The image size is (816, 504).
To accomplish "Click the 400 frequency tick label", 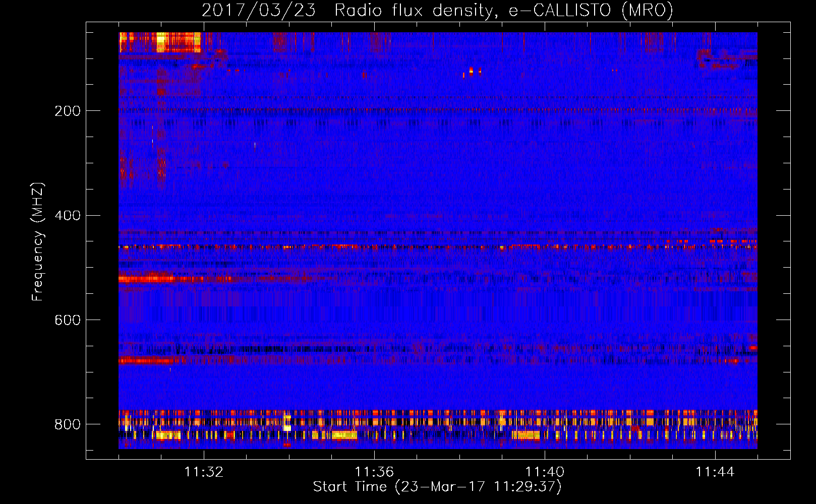I will pos(68,216).
